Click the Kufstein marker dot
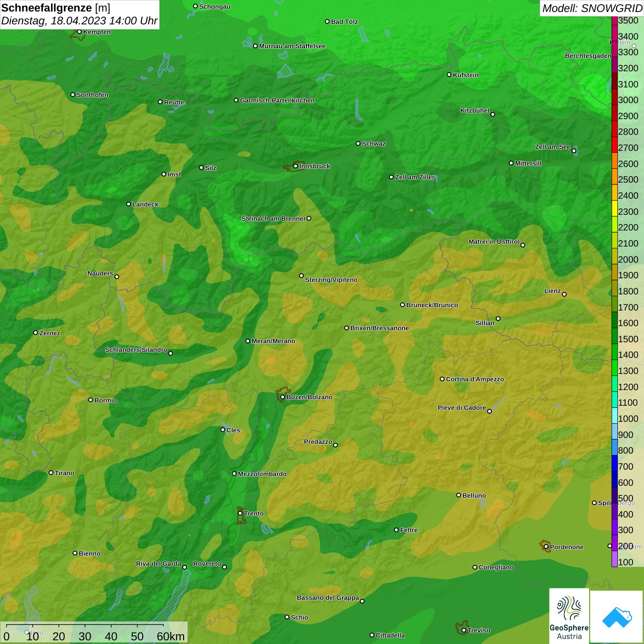 (x=449, y=75)
